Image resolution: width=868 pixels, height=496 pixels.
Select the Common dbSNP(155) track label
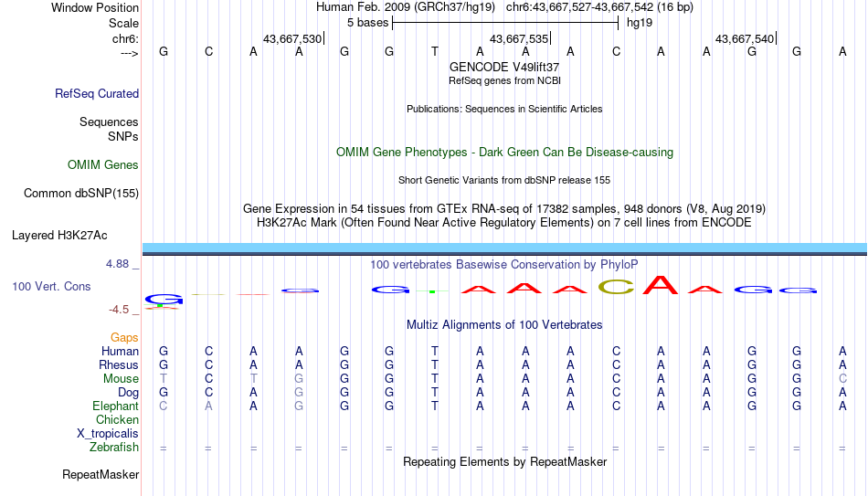80,194
